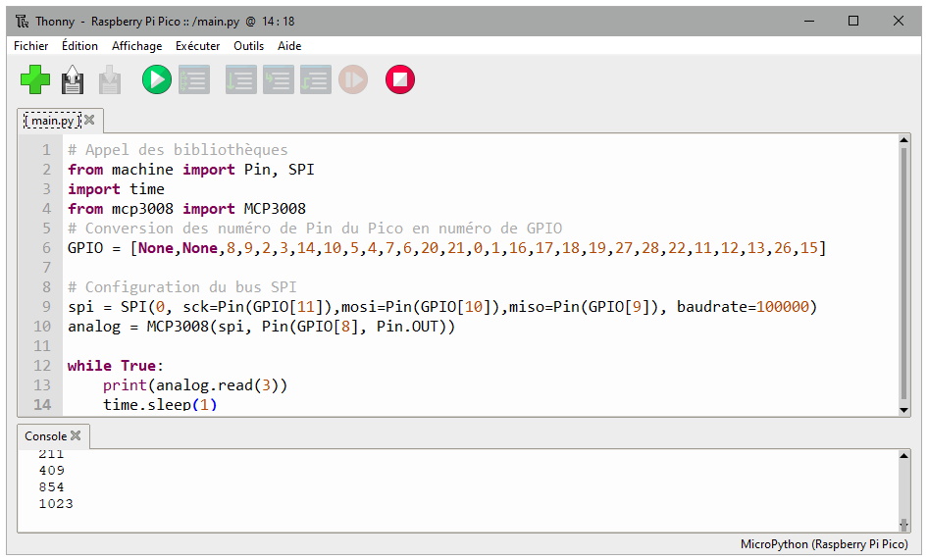Viewport: 928px width, 560px height.
Task: Close the Console panel tab
Action: coord(76,435)
